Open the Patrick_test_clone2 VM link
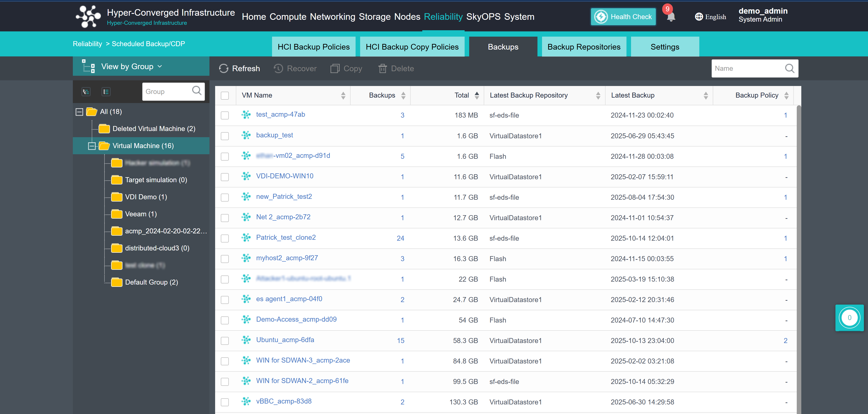 (x=286, y=238)
